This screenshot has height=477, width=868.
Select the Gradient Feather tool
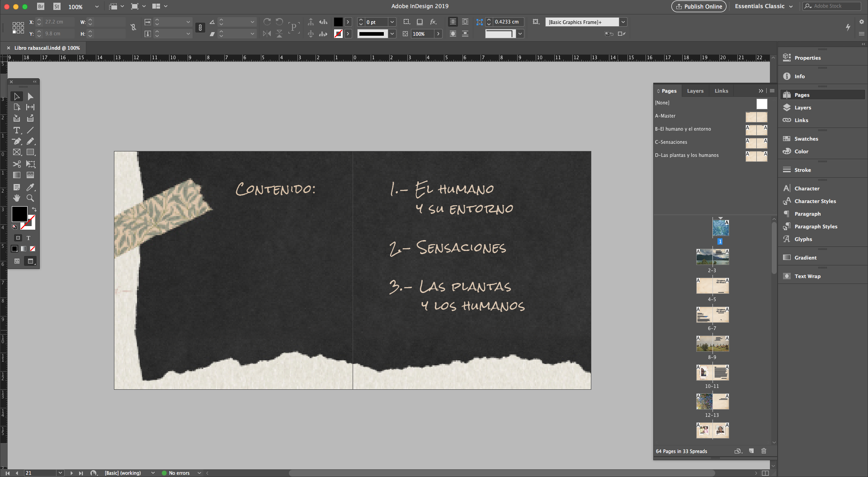[30, 175]
